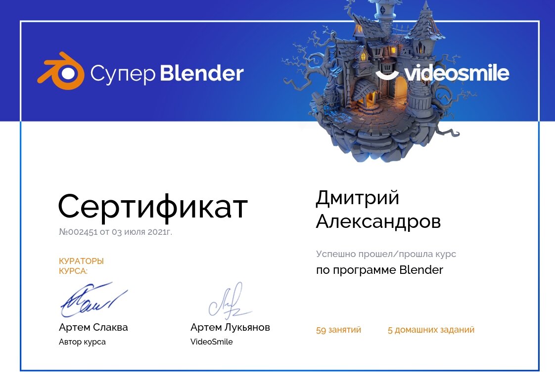This screenshot has width=555, height=392.
Task: Click the recipient first name 'Дмитрий'
Action: click(x=358, y=198)
